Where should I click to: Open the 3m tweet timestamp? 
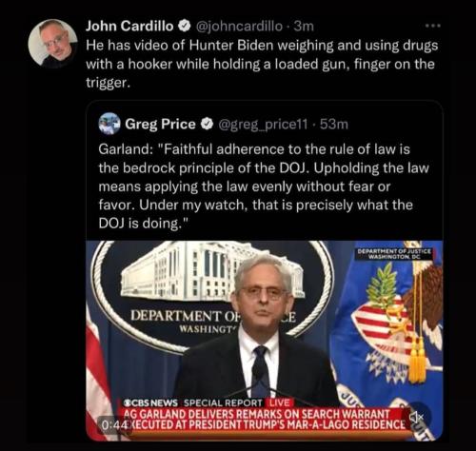click(x=304, y=26)
